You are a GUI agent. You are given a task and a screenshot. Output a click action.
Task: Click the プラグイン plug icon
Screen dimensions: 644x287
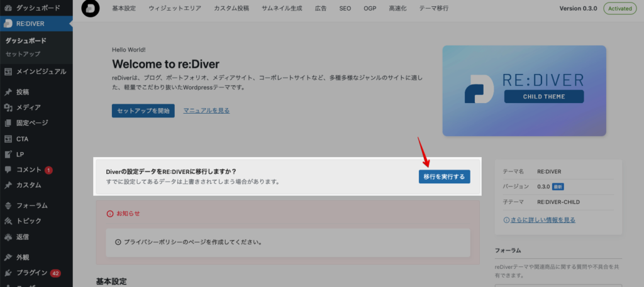pyautogui.click(x=8, y=273)
